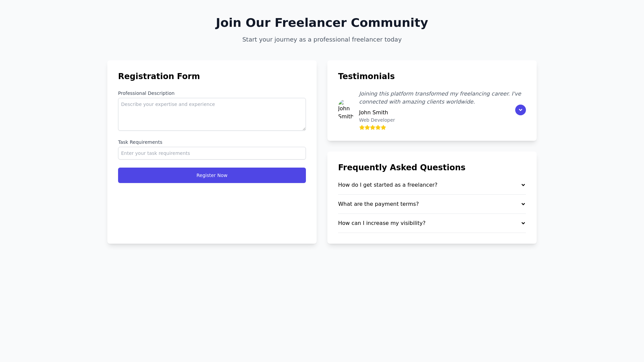Click the 'Professional Description' label

[x=146, y=93]
